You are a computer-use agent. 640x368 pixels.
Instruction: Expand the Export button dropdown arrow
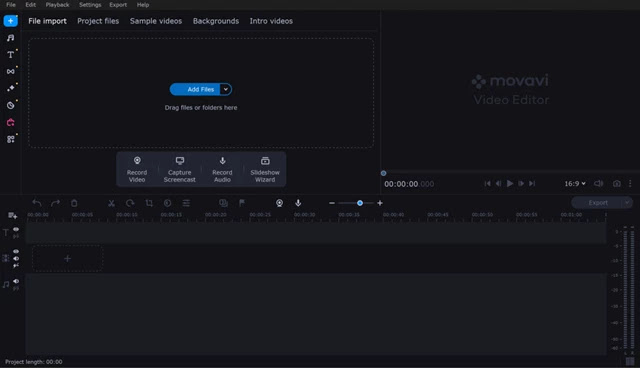[627, 203]
